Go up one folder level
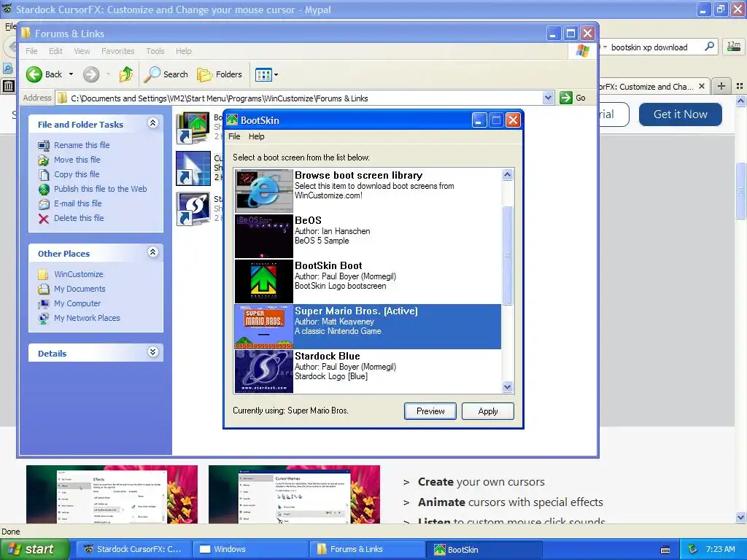 point(126,74)
